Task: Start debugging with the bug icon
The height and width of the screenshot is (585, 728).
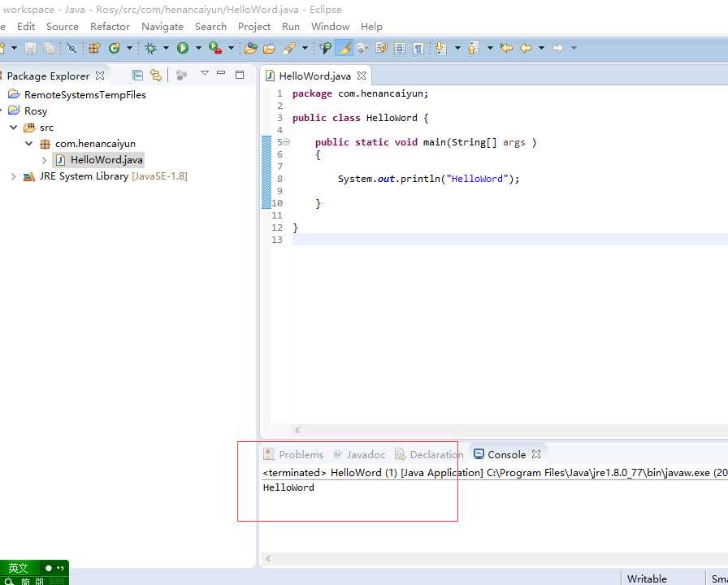Action: coord(150,48)
